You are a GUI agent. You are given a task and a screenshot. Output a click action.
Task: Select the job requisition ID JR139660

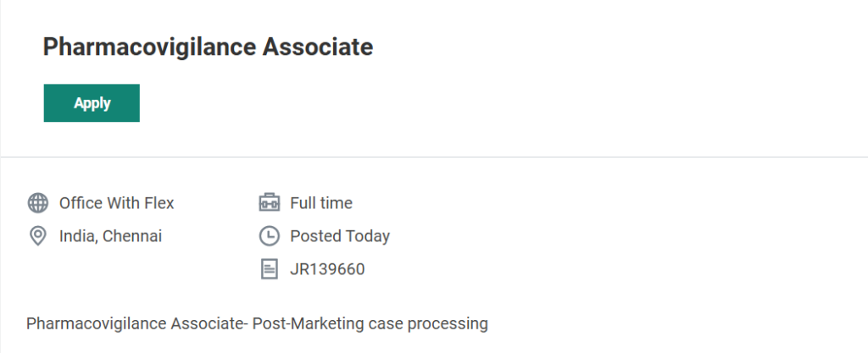click(x=327, y=270)
